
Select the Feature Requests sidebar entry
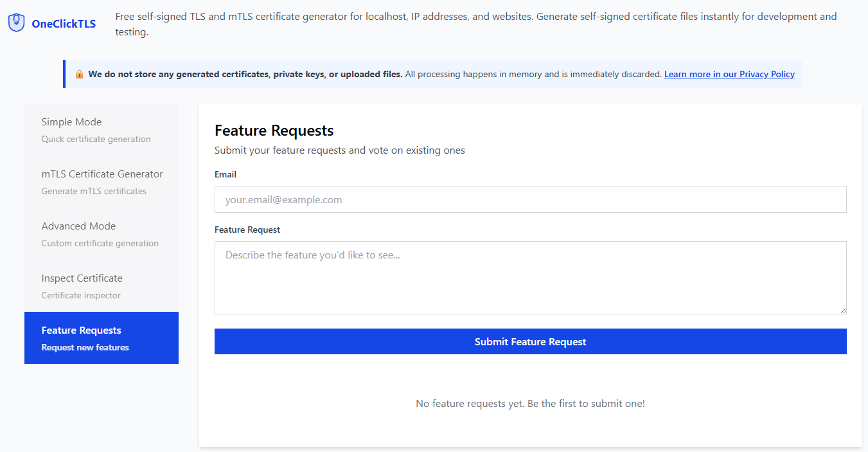(x=81, y=330)
